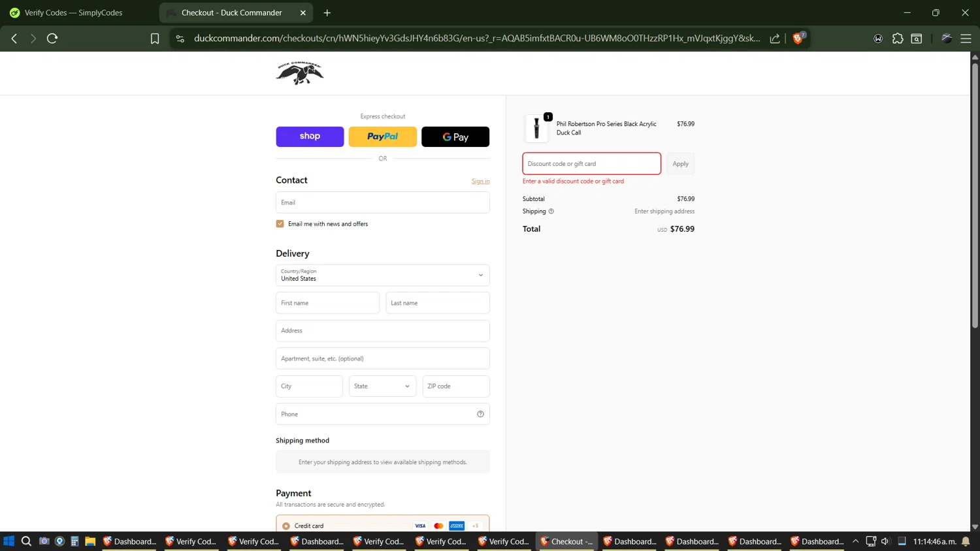Click the clock showing 11:14:46 a.m.
This screenshot has height=551, width=980.
click(x=934, y=541)
